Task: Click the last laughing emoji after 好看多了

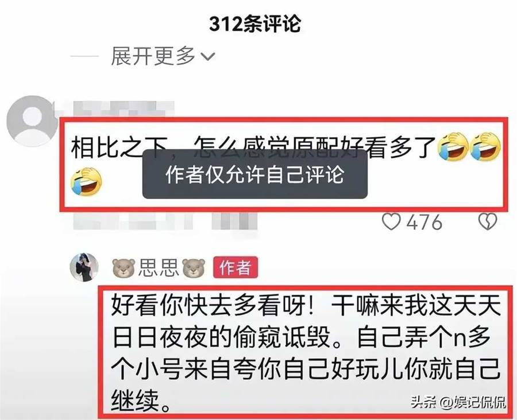Action: (485, 146)
